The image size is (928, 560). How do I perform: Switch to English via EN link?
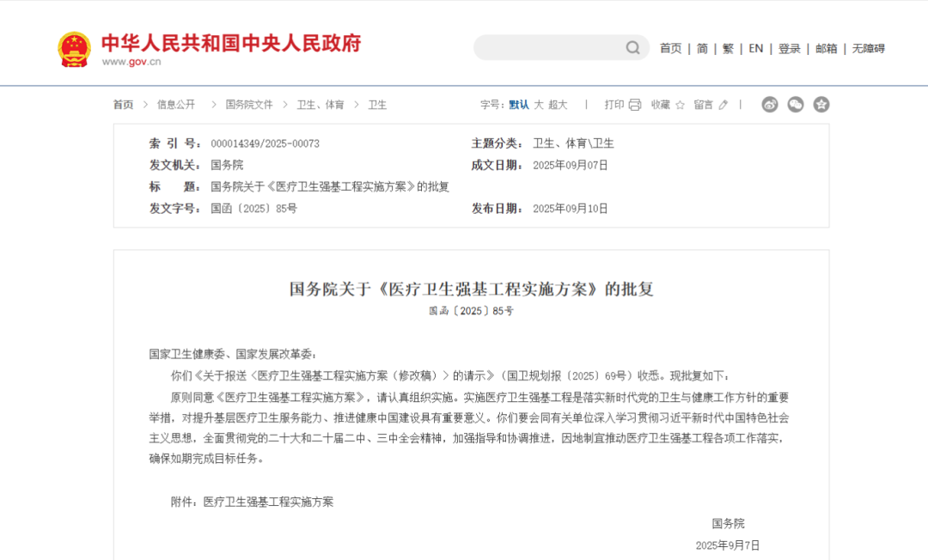[755, 49]
